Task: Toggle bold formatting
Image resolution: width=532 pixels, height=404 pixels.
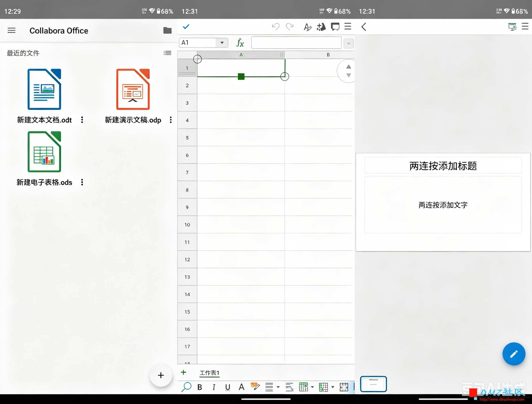Action: coord(200,387)
